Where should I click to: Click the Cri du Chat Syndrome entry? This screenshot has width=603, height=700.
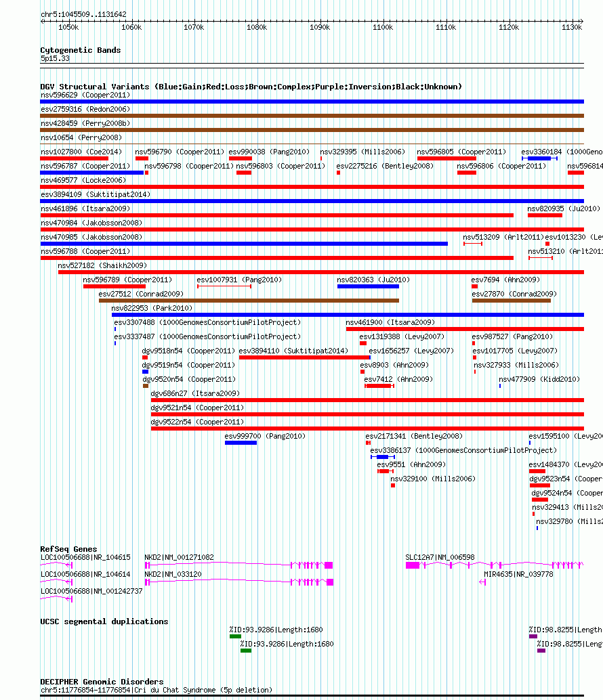[x=157, y=690]
